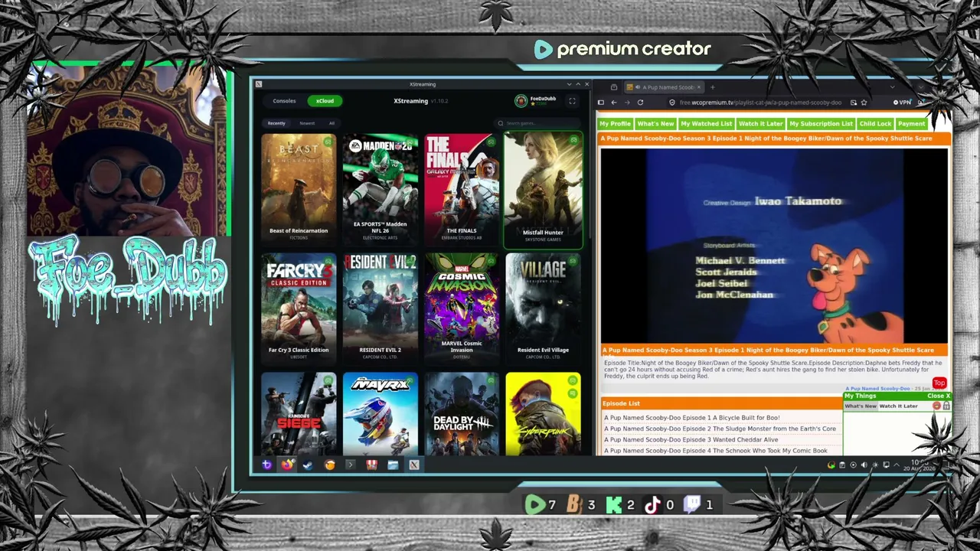Open Rainbow Six Siege tile
The height and width of the screenshot is (551, 980).
pos(299,414)
